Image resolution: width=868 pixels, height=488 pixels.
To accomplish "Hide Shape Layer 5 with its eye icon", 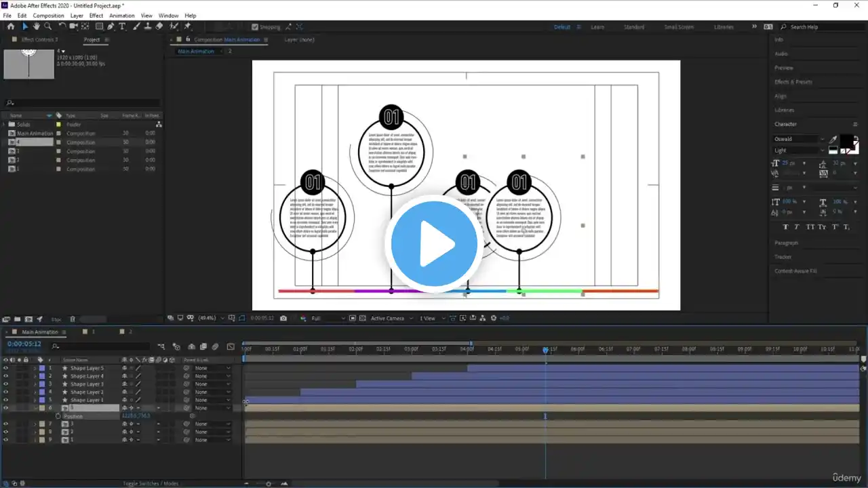I will [6, 368].
